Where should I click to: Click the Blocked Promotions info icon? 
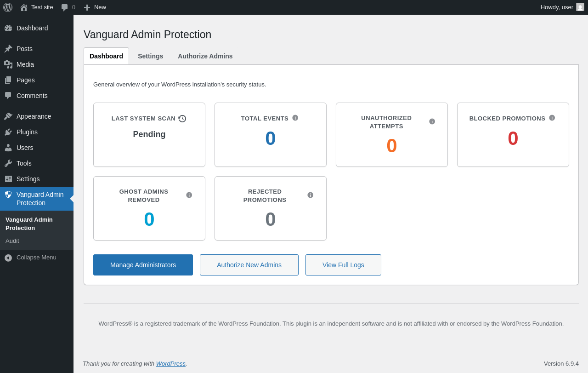pos(552,118)
